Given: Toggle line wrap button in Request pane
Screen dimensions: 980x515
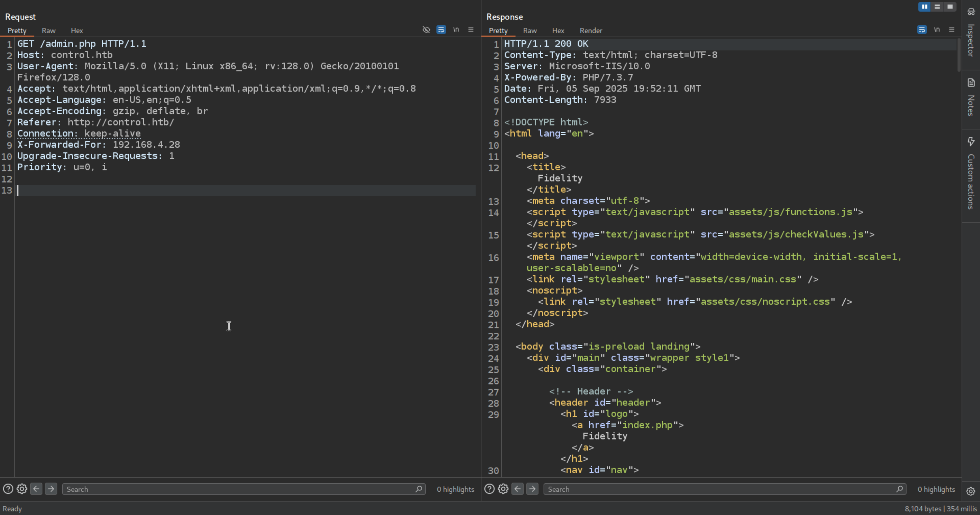Looking at the screenshot, I should (441, 30).
